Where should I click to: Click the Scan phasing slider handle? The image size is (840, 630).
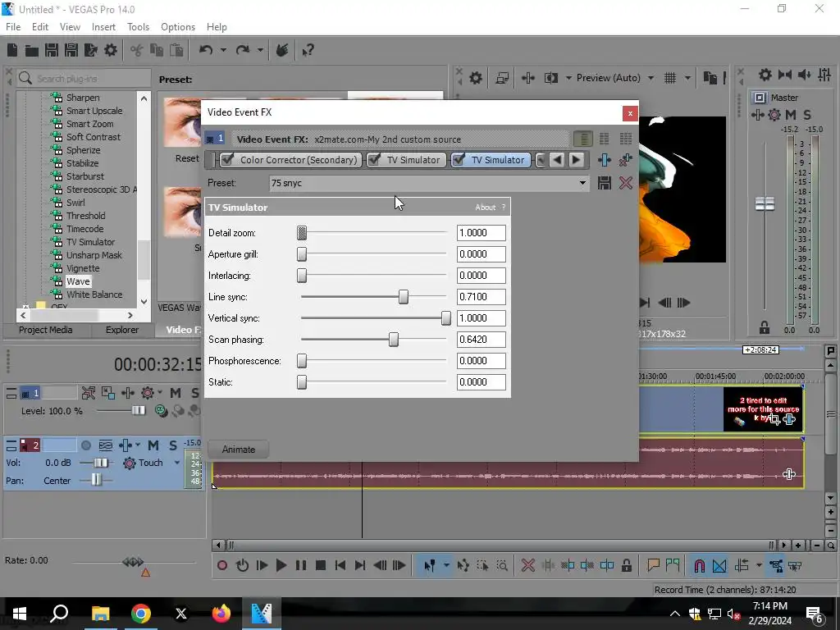click(x=394, y=340)
